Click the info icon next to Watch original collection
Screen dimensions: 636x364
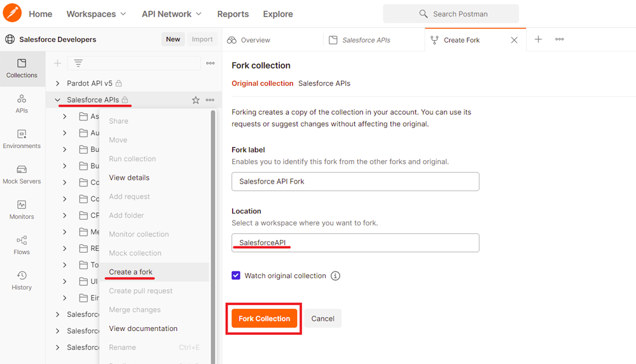tap(335, 276)
